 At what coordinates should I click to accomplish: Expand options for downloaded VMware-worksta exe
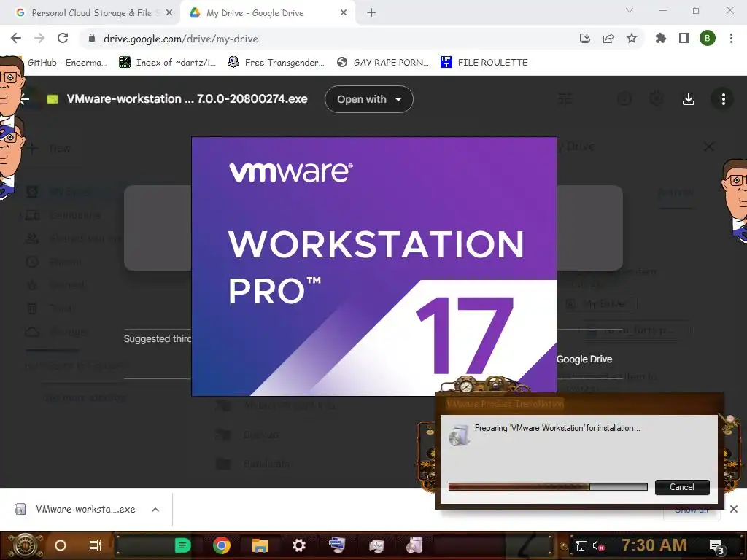tap(155, 510)
